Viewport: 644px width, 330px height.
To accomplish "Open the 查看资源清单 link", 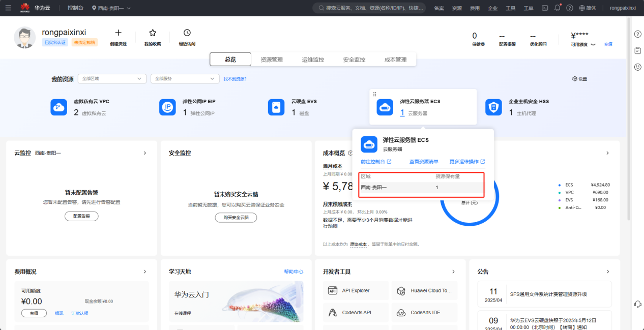I will pos(424,162).
